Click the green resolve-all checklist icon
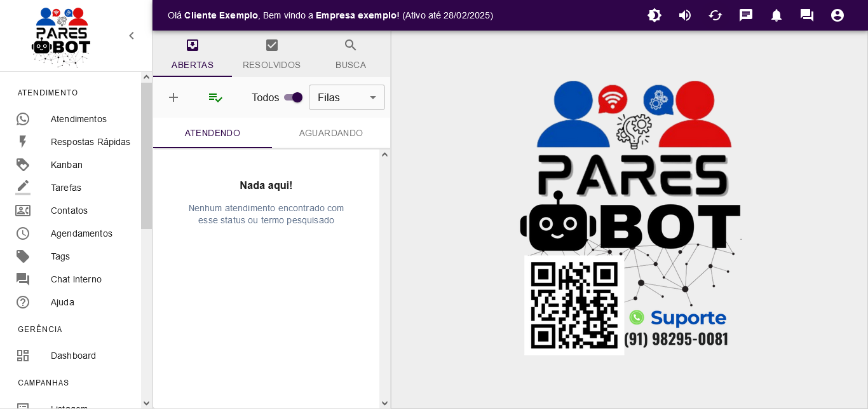The height and width of the screenshot is (409, 868). click(x=215, y=97)
